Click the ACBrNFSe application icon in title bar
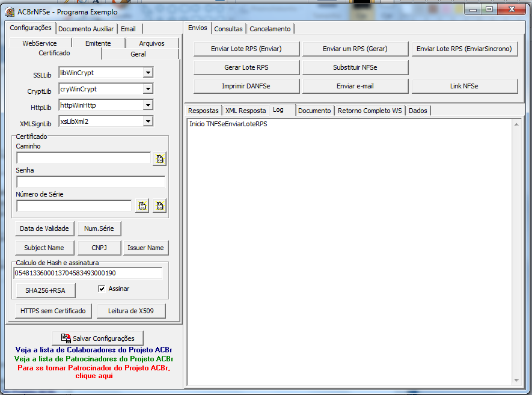Viewport: 532px width, 395px height. click(10, 12)
